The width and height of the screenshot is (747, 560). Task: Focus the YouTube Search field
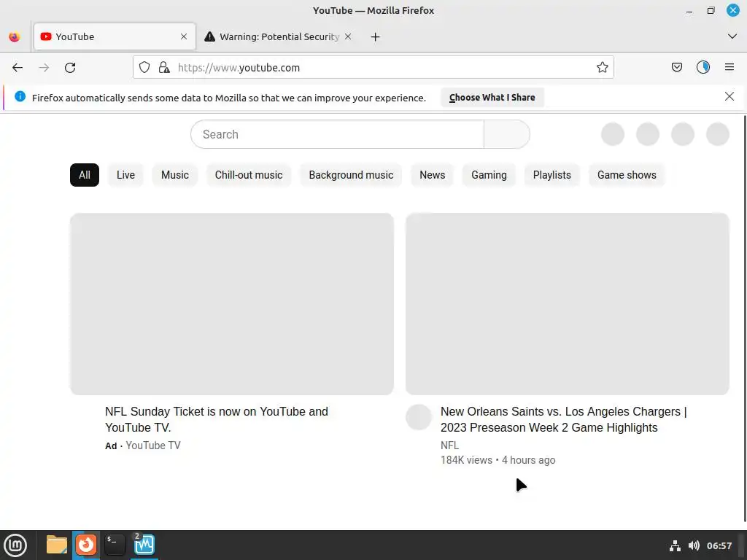(337, 134)
